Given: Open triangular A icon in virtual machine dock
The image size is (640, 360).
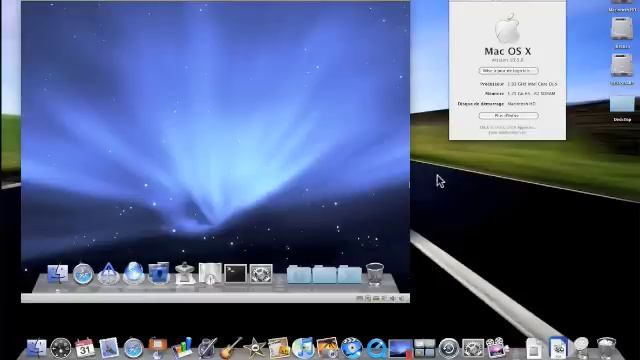Looking at the screenshot, I should tap(109, 273).
